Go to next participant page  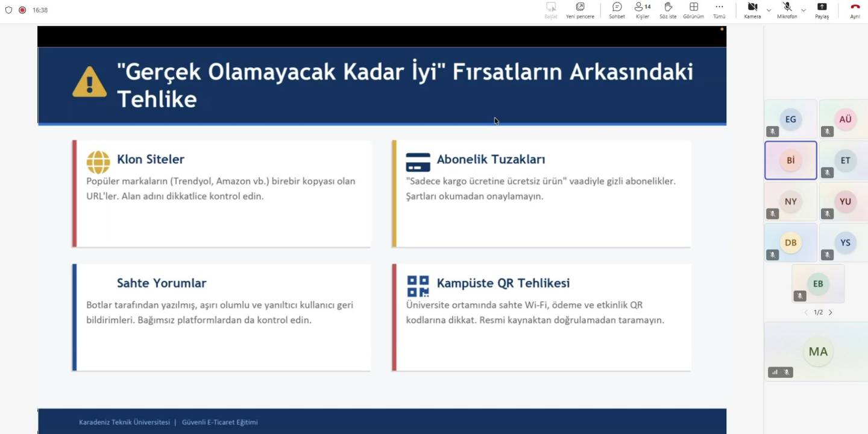point(831,312)
